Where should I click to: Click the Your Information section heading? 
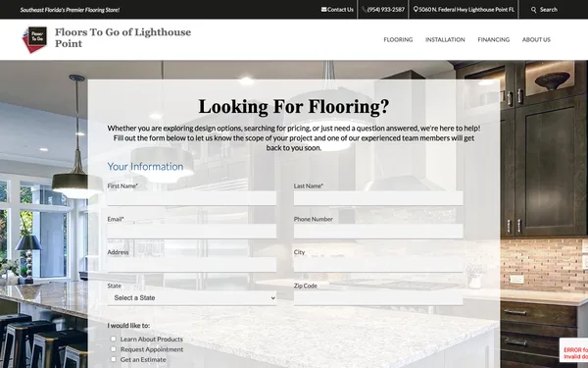pos(145,167)
